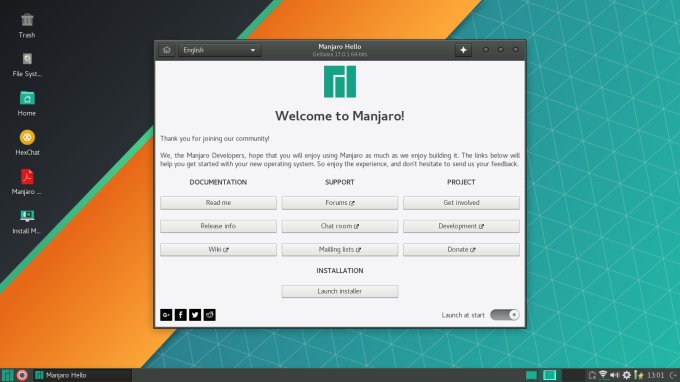
Task: Click the Donate button
Action: pos(461,250)
